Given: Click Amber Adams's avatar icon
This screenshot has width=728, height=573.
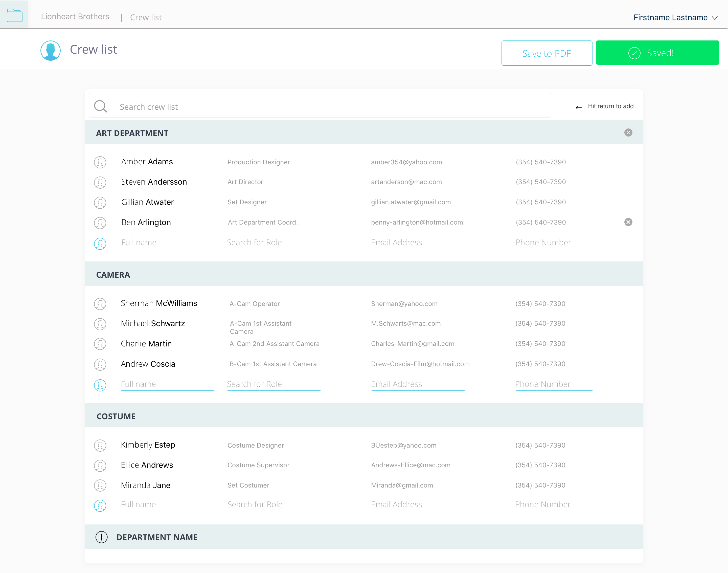Looking at the screenshot, I should point(100,162).
